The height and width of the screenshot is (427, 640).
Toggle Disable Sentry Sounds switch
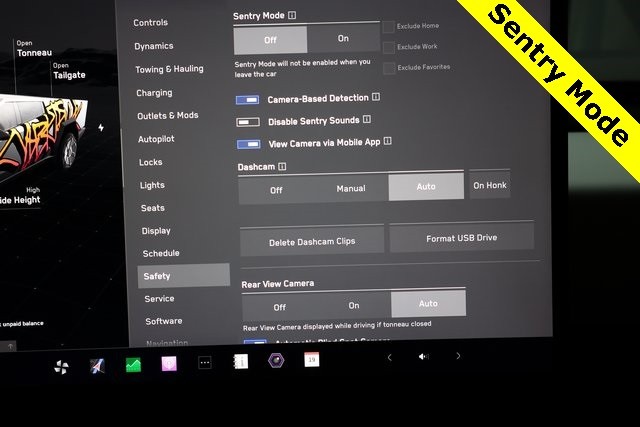coord(248,122)
